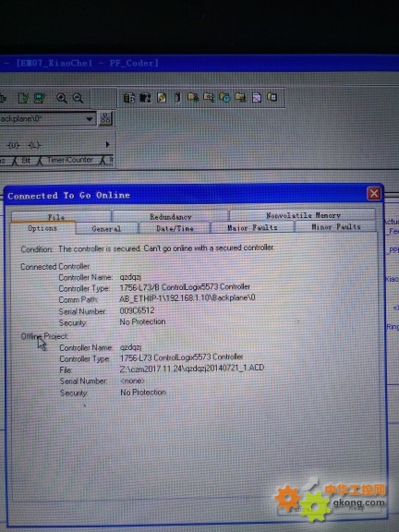The image size is (399, 532).
Task: Expand the communication path dropdown
Action: tap(90, 119)
